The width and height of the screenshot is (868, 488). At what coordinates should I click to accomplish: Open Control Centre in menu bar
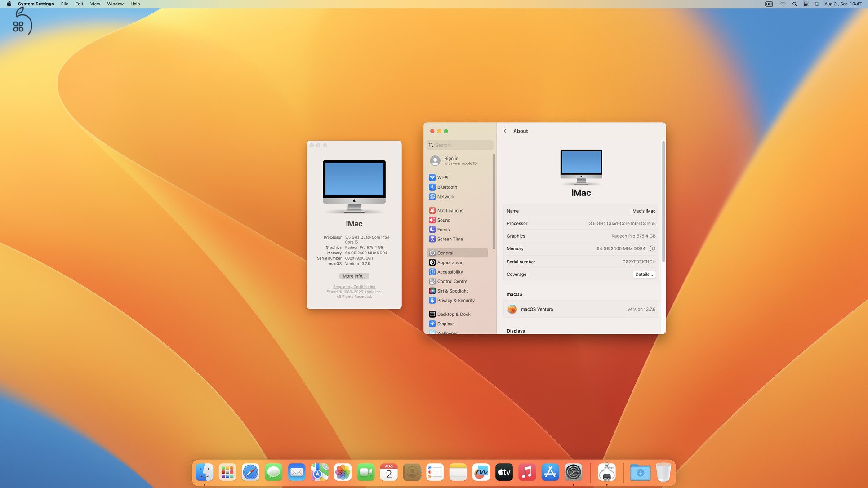tap(806, 4)
